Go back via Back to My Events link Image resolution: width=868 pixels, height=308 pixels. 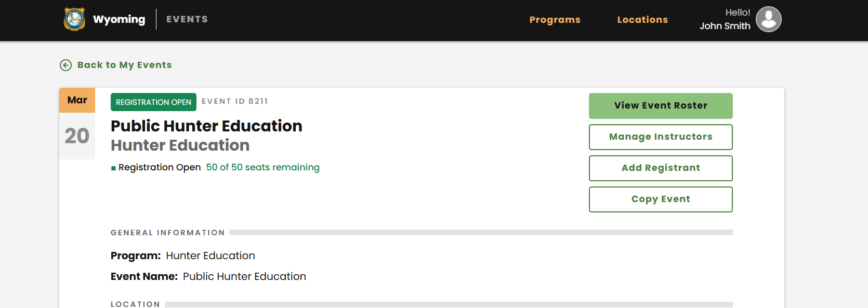[x=124, y=65]
